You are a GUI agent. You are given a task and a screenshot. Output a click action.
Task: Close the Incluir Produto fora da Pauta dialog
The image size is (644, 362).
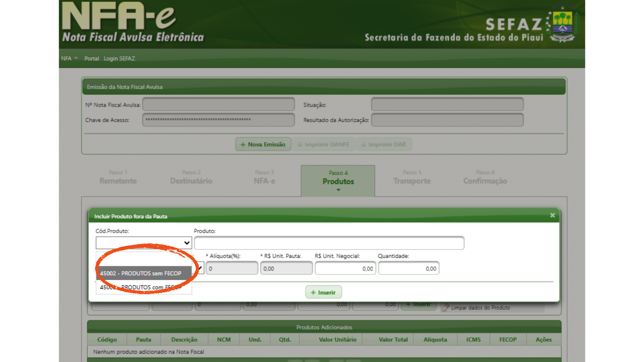point(552,216)
